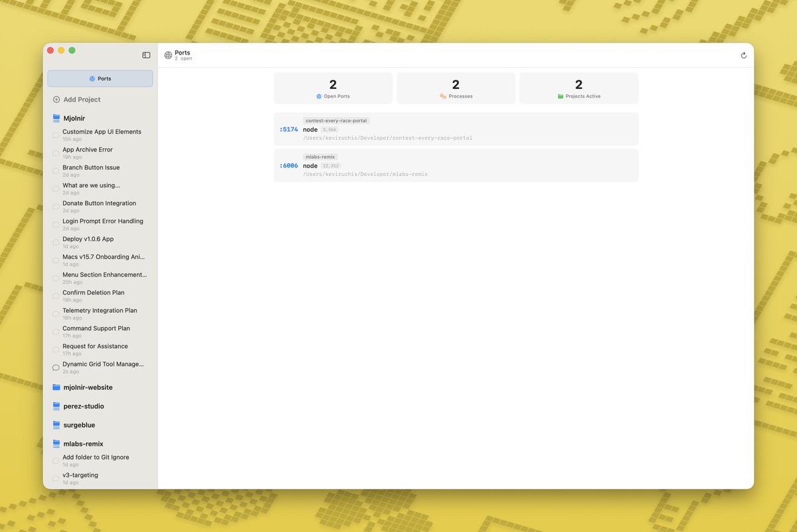
Task: Click chat bubble icon beside Customize App UI
Action: coord(56,135)
